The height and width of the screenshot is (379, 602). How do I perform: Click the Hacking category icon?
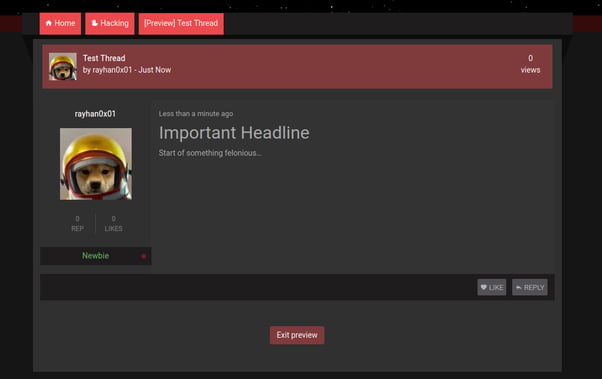tap(94, 23)
